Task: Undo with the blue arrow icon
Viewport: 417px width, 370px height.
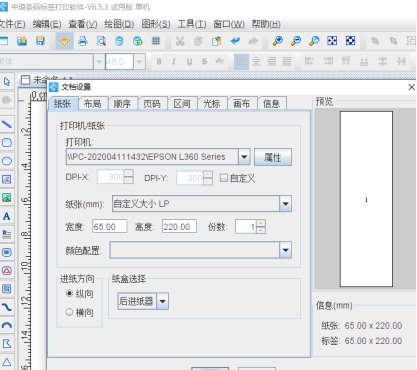Action: pyautogui.click(x=235, y=41)
